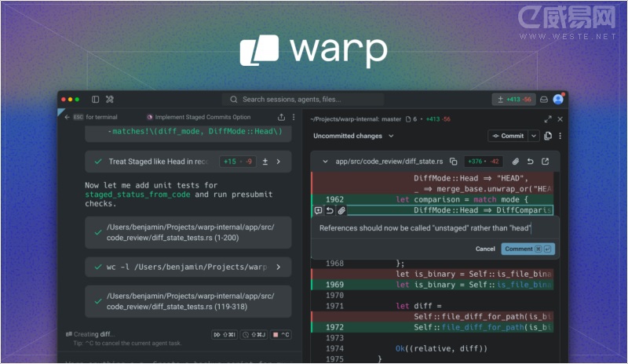Screen dimensions: 628x364
Task: Revert the highlighted diff line
Action: [330, 210]
